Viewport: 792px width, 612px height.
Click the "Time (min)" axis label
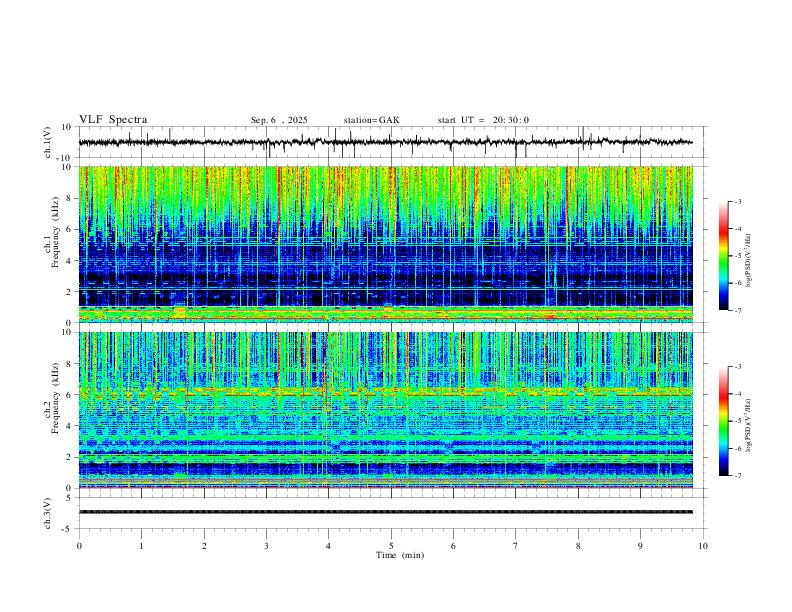point(400,555)
